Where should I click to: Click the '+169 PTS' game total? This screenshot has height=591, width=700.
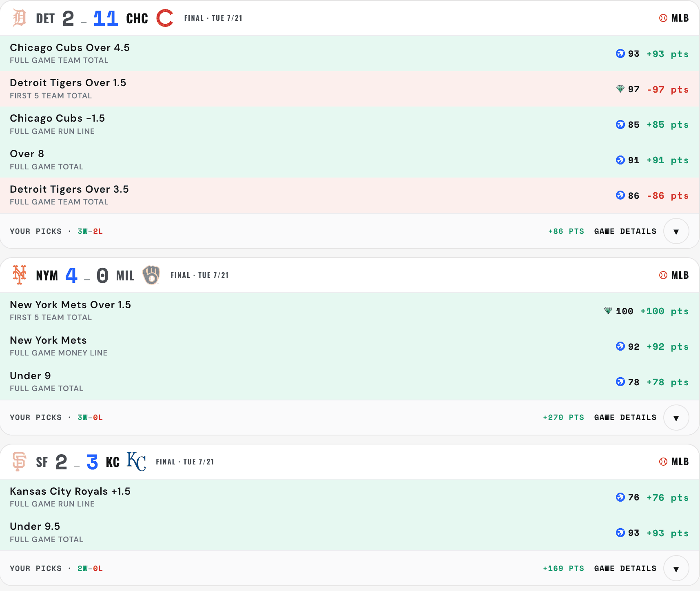564,569
